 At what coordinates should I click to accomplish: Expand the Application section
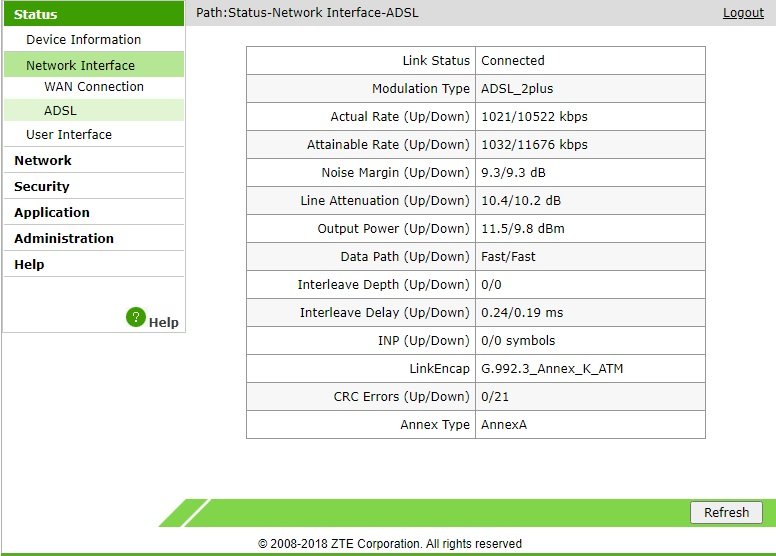(52, 212)
